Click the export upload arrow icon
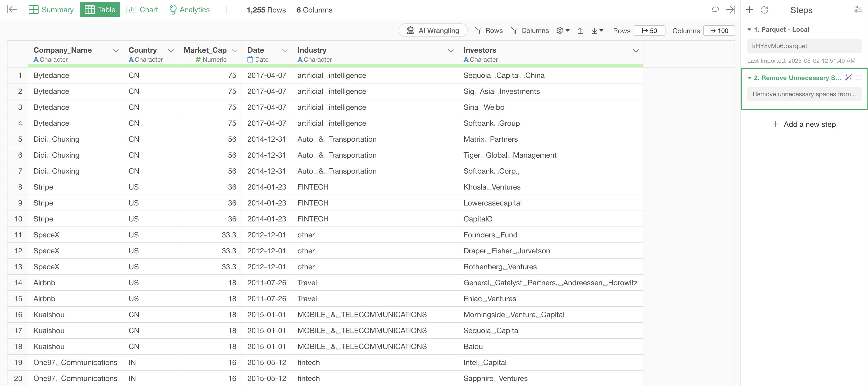This screenshot has height=386, width=868. (580, 31)
